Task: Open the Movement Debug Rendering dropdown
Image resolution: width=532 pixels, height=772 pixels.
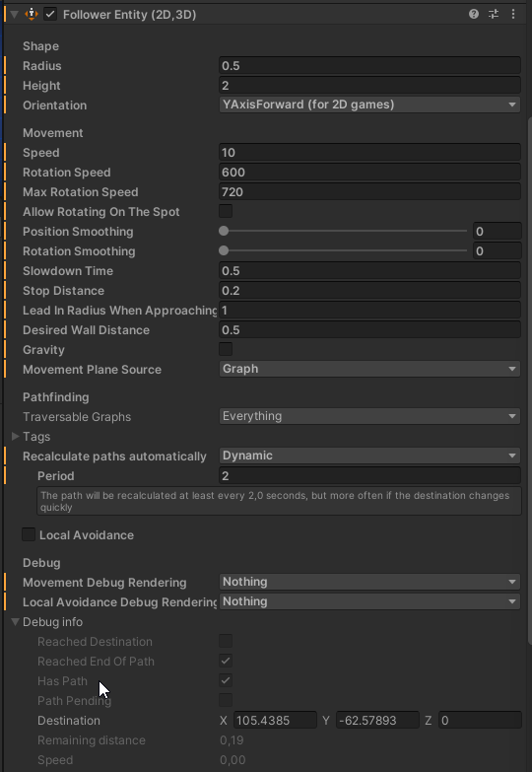Action: pyautogui.click(x=369, y=582)
